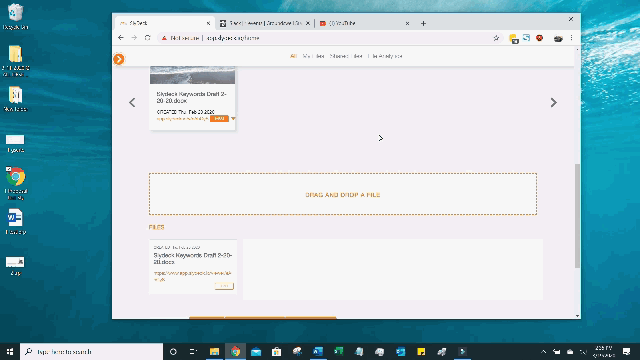
Task: Click the browser back arrow
Action: [x=121, y=38]
